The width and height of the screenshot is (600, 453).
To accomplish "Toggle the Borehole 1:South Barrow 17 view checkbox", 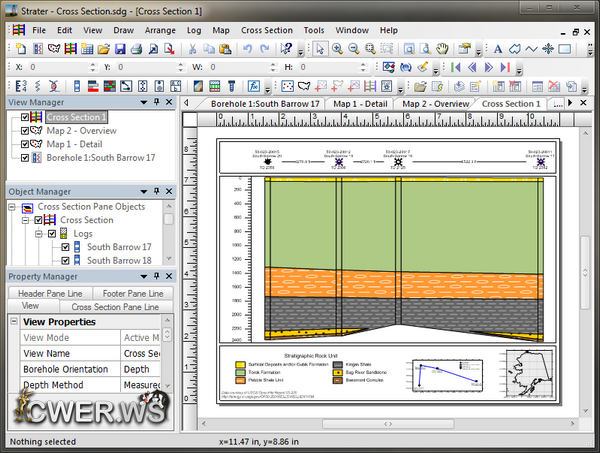I will (26, 158).
